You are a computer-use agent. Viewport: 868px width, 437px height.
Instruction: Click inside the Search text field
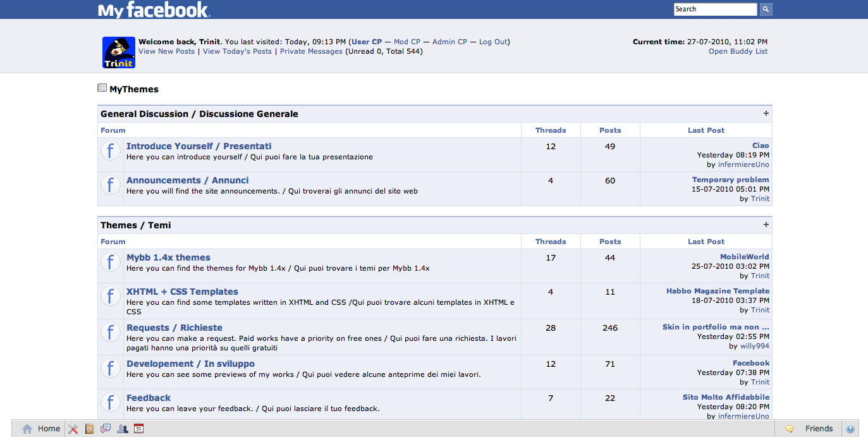click(x=715, y=9)
